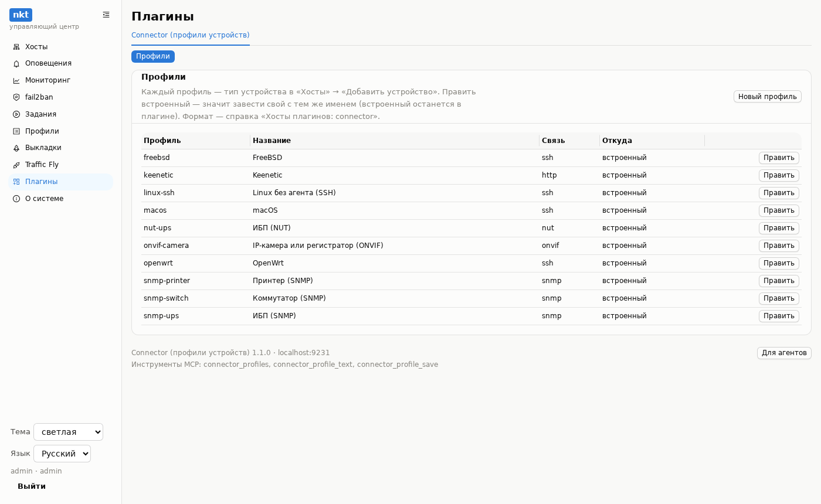Click the Мониторинг chart icon
The width and height of the screenshot is (821, 504).
pyautogui.click(x=16, y=80)
